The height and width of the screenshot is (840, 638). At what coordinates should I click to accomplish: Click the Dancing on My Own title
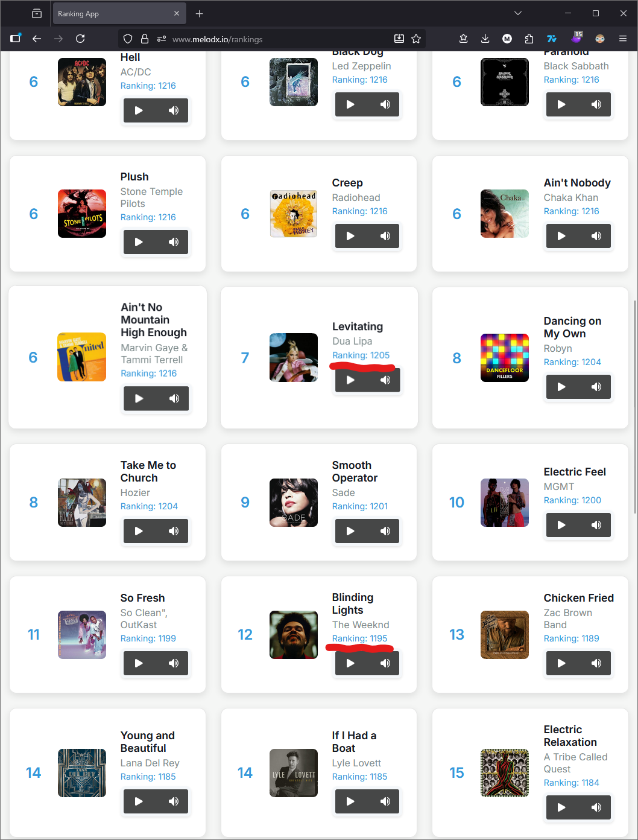tap(572, 327)
